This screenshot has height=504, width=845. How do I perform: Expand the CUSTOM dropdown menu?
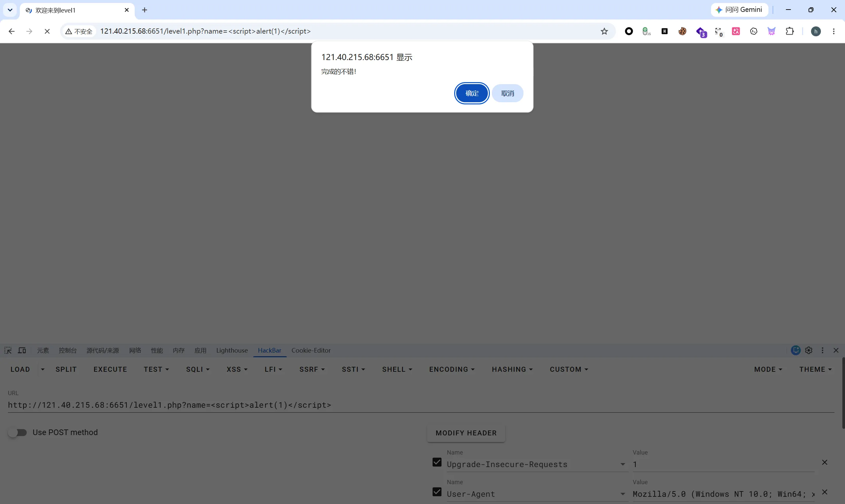coord(569,369)
